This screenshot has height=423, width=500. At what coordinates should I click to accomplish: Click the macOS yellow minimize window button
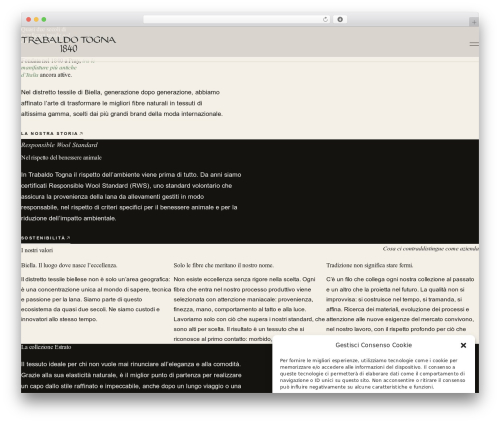click(x=36, y=19)
